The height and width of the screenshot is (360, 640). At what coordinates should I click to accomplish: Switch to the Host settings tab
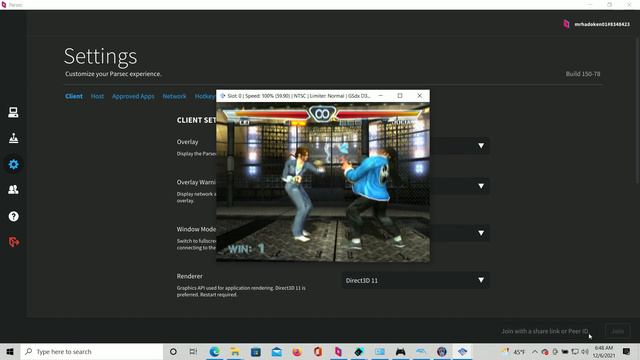[x=97, y=96]
